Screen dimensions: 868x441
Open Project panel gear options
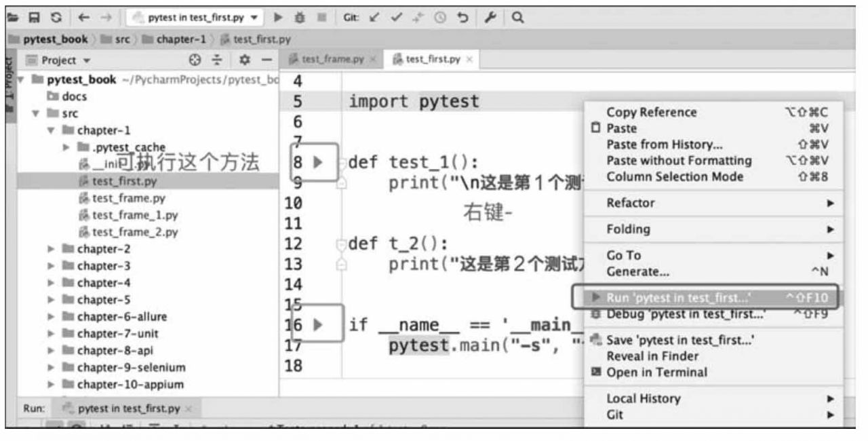coord(243,60)
